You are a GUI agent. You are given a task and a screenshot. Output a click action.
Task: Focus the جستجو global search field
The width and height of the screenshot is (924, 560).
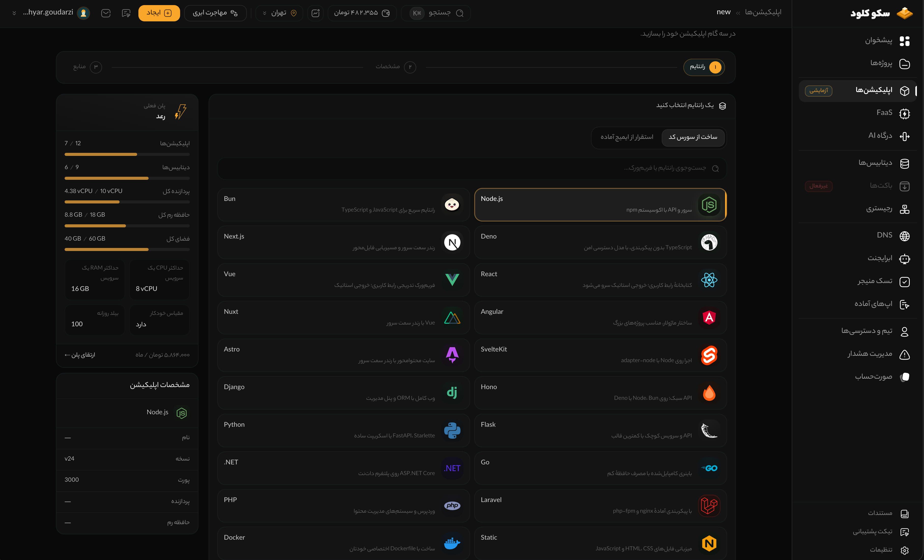pyautogui.click(x=436, y=13)
